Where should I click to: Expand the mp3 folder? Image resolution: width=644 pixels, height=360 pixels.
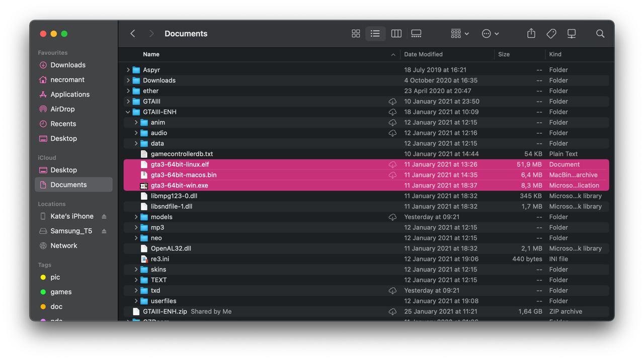pos(136,228)
